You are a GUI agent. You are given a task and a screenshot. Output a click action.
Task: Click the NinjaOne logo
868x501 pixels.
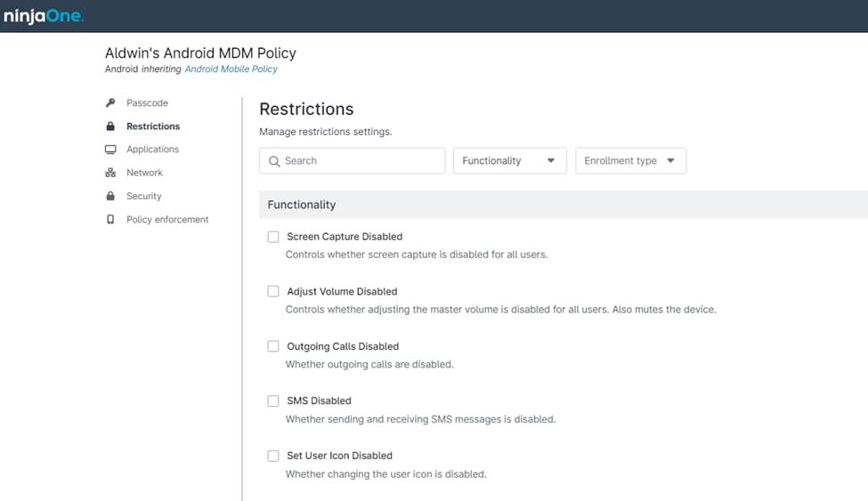[x=44, y=16]
